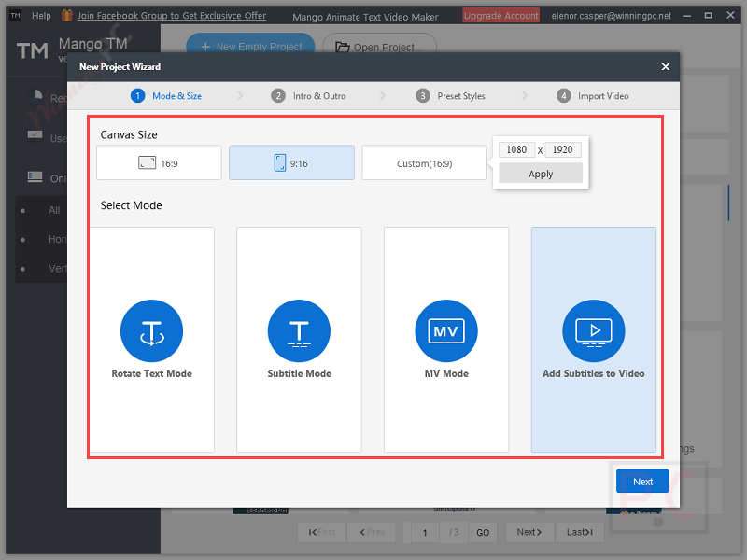This screenshot has width=747, height=560.
Task: Click the folder icon on Open Project
Action: click(x=342, y=47)
